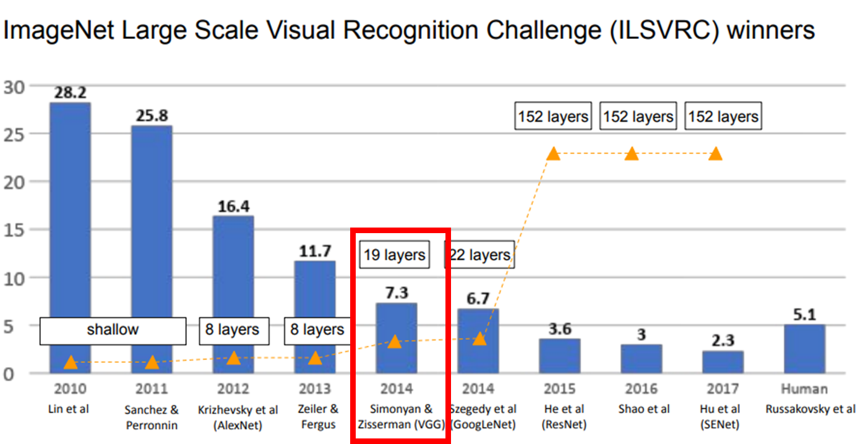Click the 5.1 value above the Human bar
The width and height of the screenshot is (868, 444).
(x=804, y=315)
